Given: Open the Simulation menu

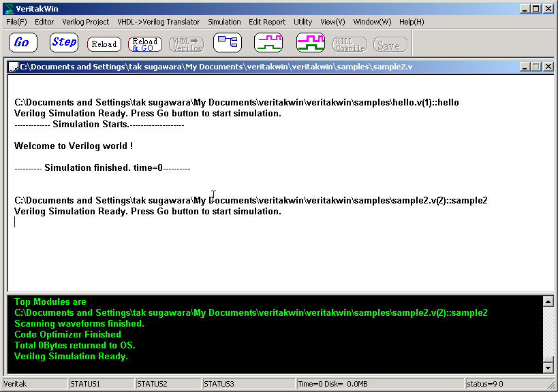Looking at the screenshot, I should (x=224, y=22).
